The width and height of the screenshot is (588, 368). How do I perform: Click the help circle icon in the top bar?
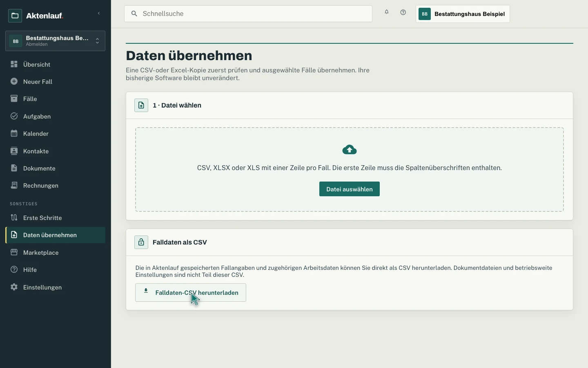(x=403, y=12)
